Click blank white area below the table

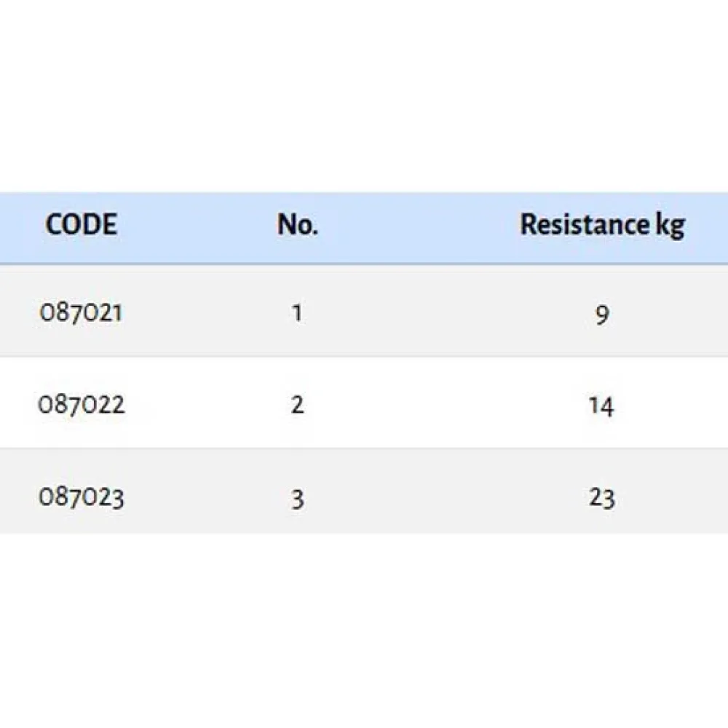pyautogui.click(x=364, y=626)
